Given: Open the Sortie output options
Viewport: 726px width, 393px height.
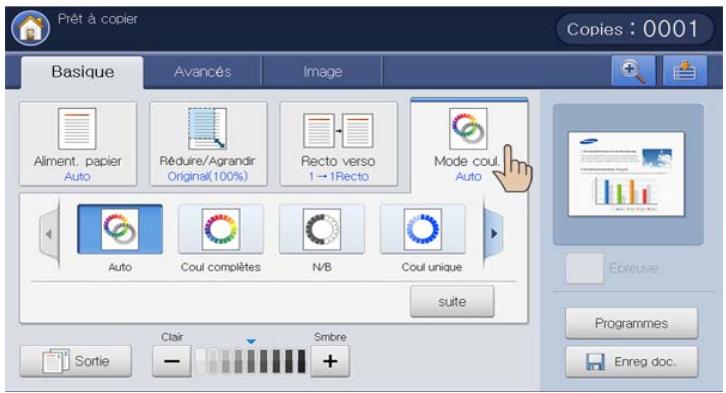Looking at the screenshot, I should coord(76,361).
